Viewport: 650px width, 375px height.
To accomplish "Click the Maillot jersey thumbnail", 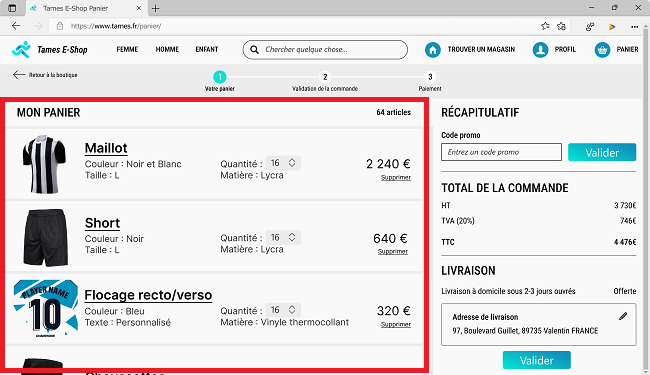I will (44, 164).
